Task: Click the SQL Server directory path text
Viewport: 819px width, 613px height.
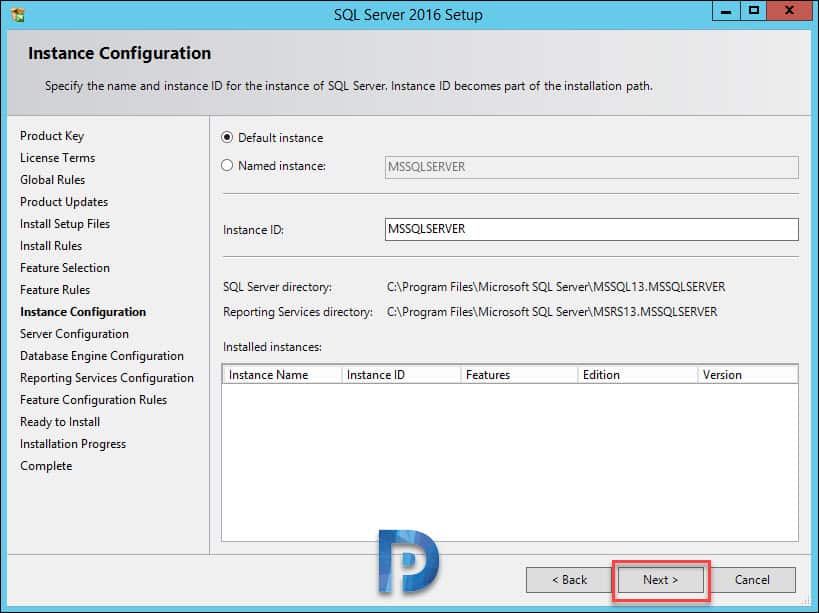Action: coord(556,287)
